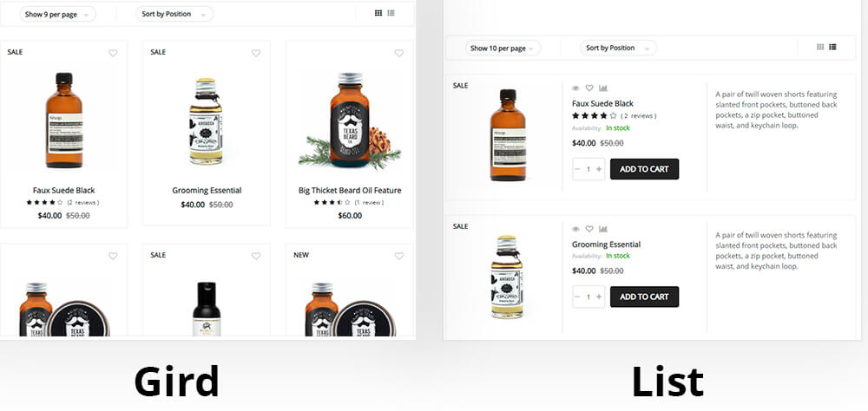This screenshot has width=868, height=411.
Task: Toggle wishlist heart on NEW labeled product
Action: click(399, 256)
